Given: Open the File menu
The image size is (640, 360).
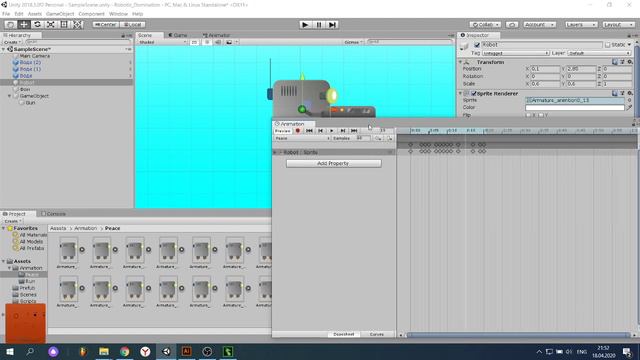Looking at the screenshot, I should (6, 14).
